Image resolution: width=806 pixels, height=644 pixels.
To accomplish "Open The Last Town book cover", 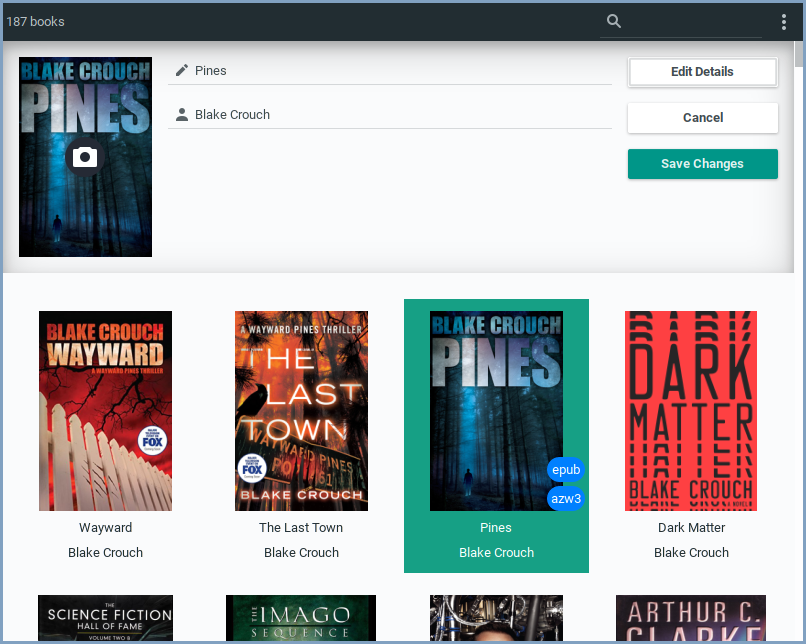I will click(x=301, y=411).
